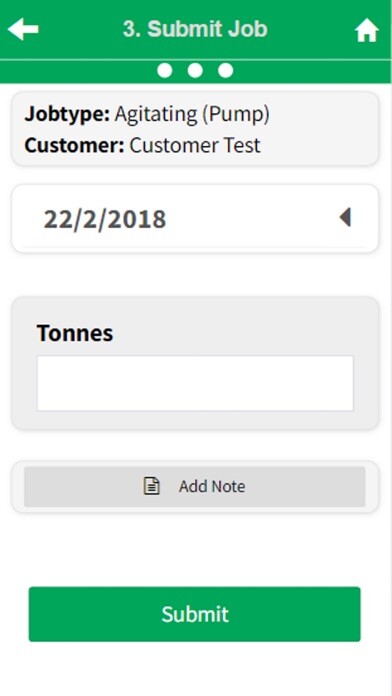The height and width of the screenshot is (696, 392).
Task: Expand the date picker triangle arrow
Action: (x=345, y=218)
